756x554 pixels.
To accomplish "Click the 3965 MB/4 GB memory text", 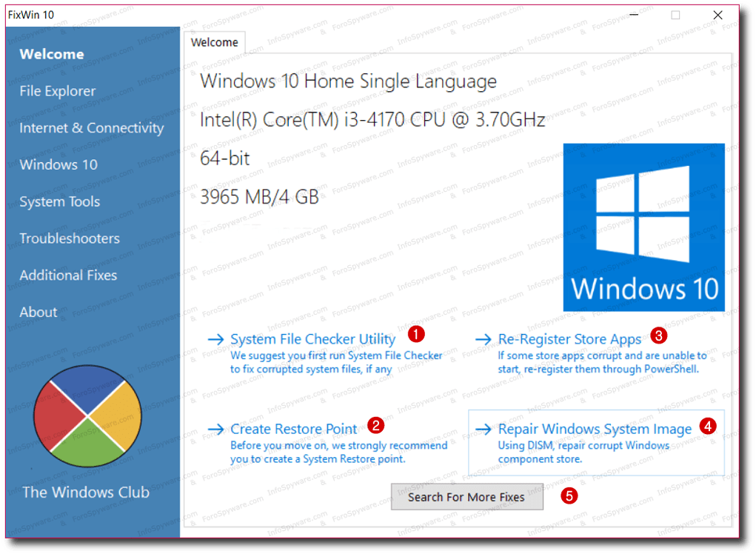I will 259,197.
